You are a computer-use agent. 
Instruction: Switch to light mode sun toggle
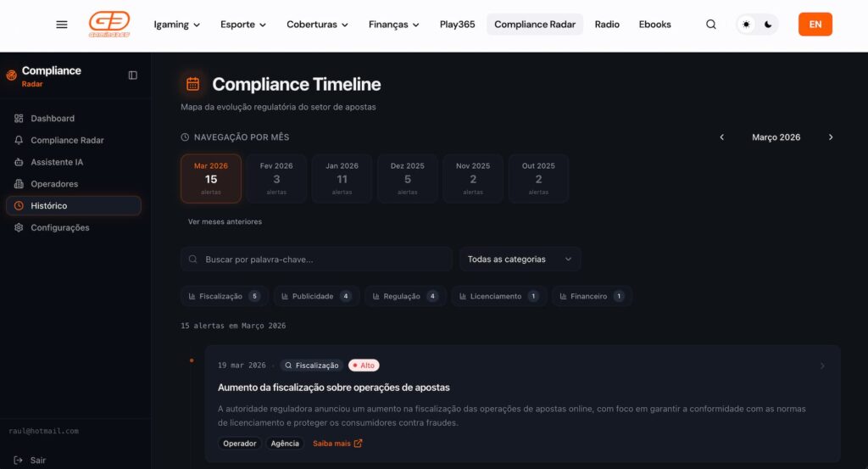coord(747,25)
